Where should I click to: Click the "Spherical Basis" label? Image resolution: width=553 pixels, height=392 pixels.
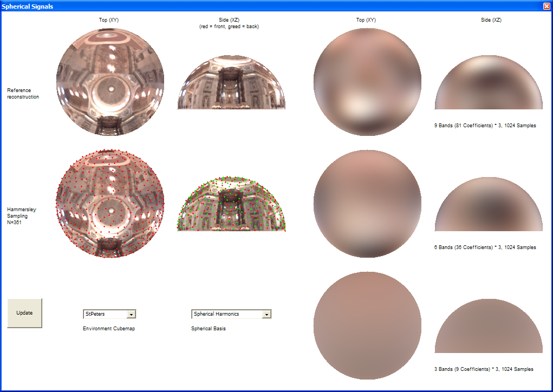(209, 329)
